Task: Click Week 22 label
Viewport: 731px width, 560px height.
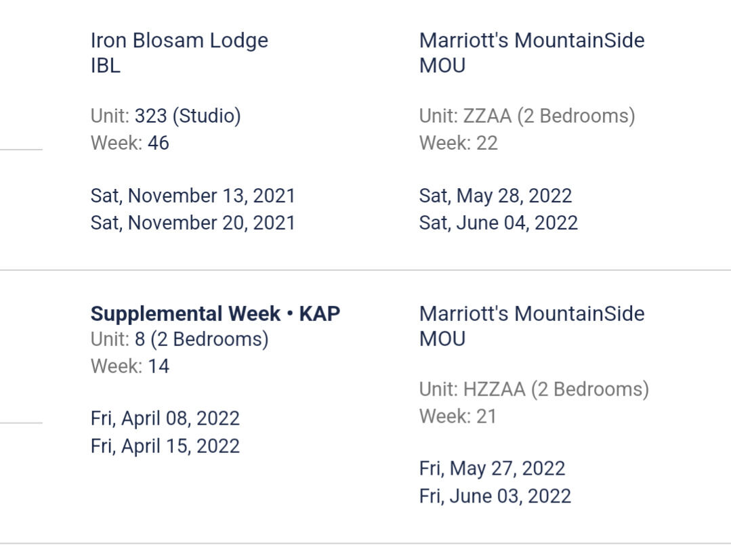Action: tap(459, 144)
